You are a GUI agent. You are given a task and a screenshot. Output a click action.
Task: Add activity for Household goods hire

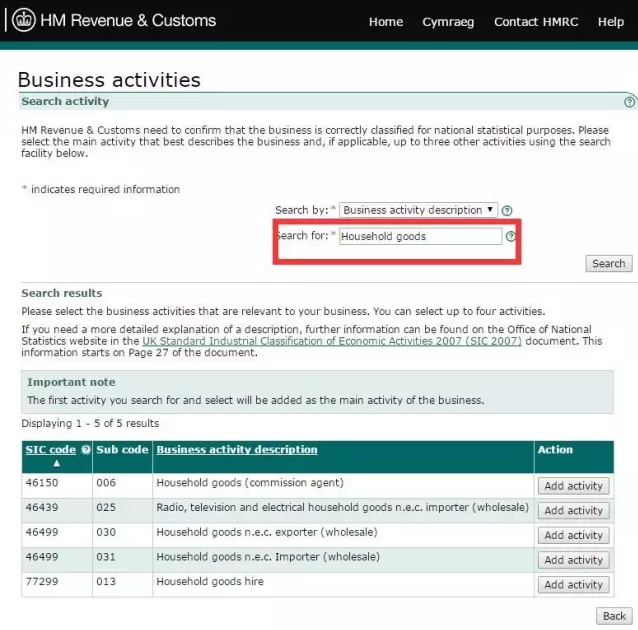573,585
